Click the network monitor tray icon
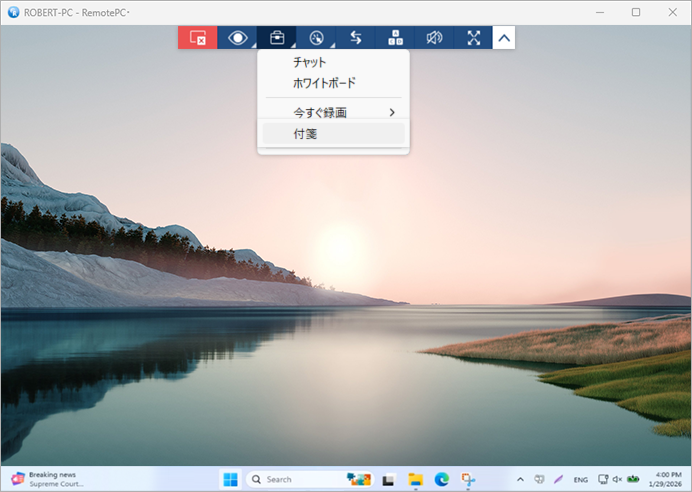 click(x=603, y=479)
